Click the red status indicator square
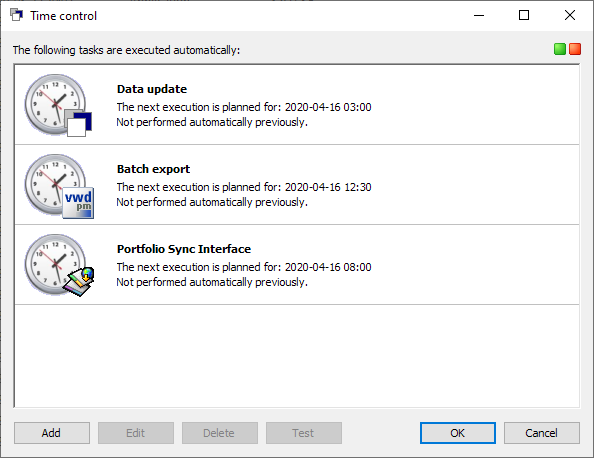This screenshot has width=594, height=458. click(x=575, y=49)
